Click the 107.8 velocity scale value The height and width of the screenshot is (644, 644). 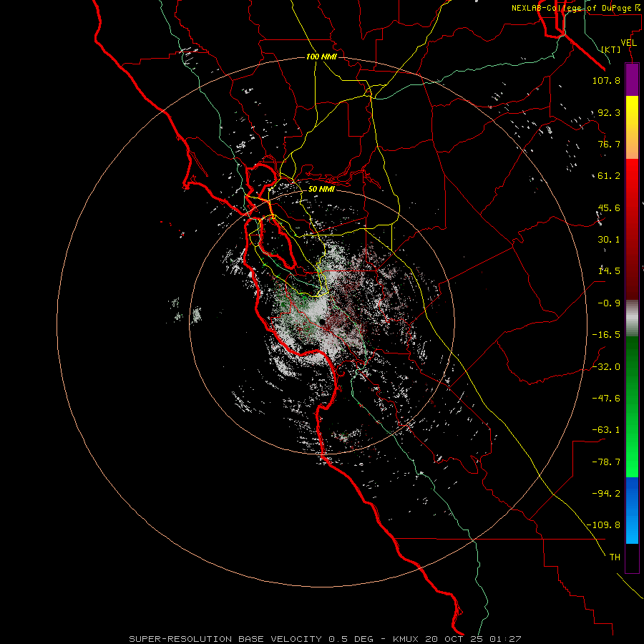pyautogui.click(x=606, y=80)
